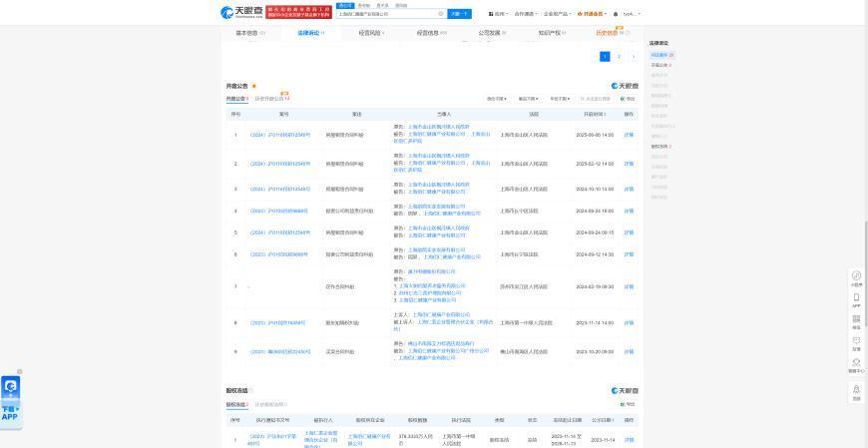The height and width of the screenshot is (448, 868).
Task: Open the case number link in row 3
Action: point(279,190)
